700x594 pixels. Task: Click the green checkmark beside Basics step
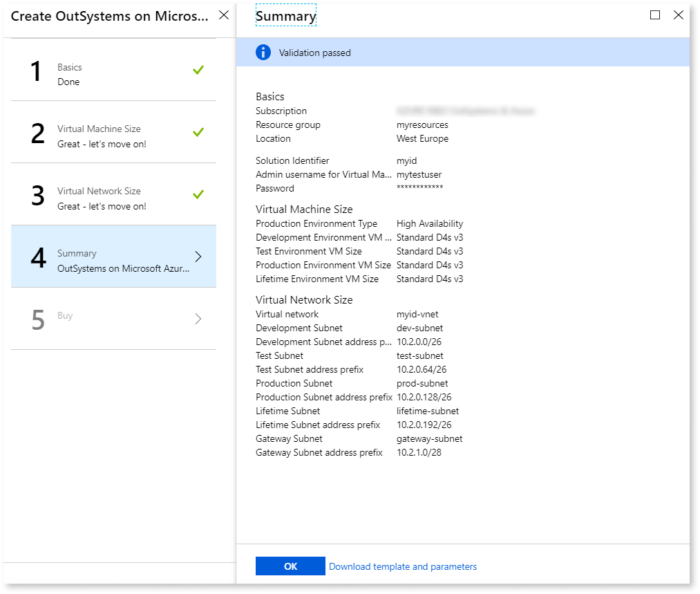tap(198, 70)
